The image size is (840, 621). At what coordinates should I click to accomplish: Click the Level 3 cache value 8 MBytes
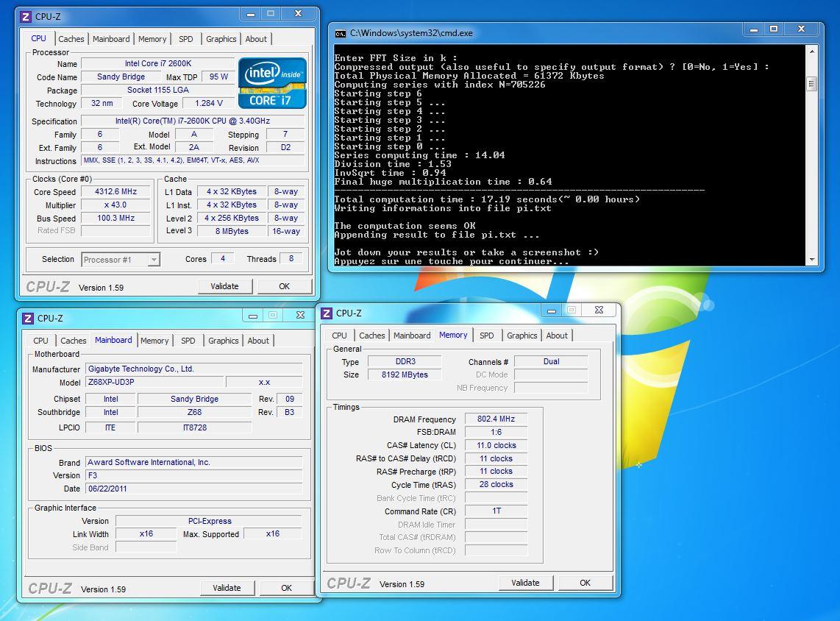232,232
